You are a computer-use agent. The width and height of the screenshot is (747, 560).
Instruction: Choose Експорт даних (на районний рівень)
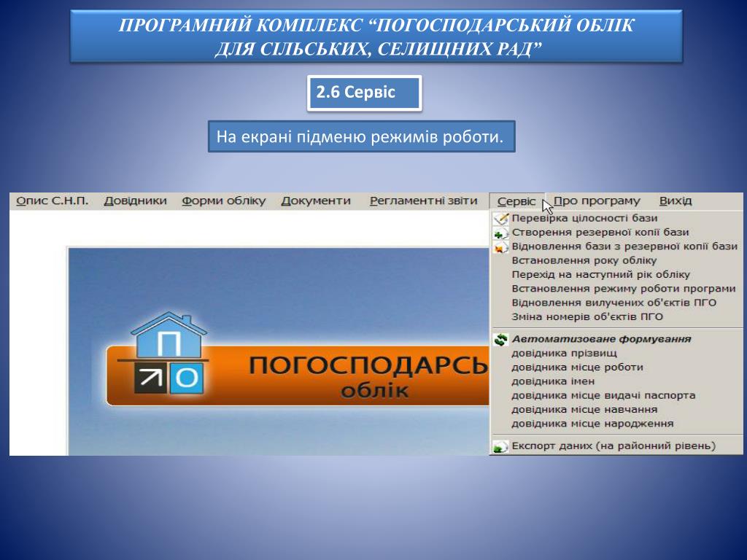pyautogui.click(x=614, y=446)
